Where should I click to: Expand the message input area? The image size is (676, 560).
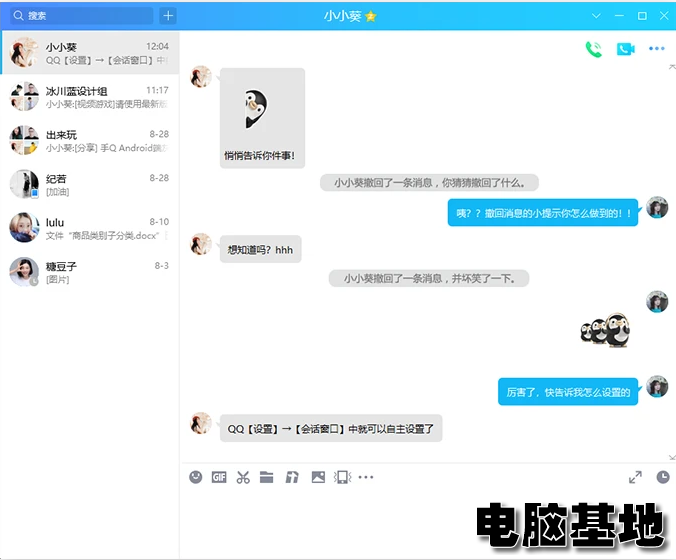[635, 477]
